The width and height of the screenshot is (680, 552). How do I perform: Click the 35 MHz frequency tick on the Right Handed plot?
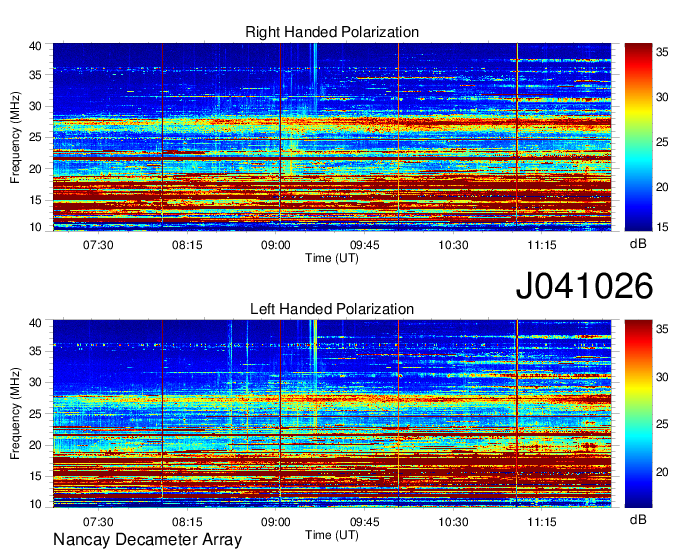35,75
